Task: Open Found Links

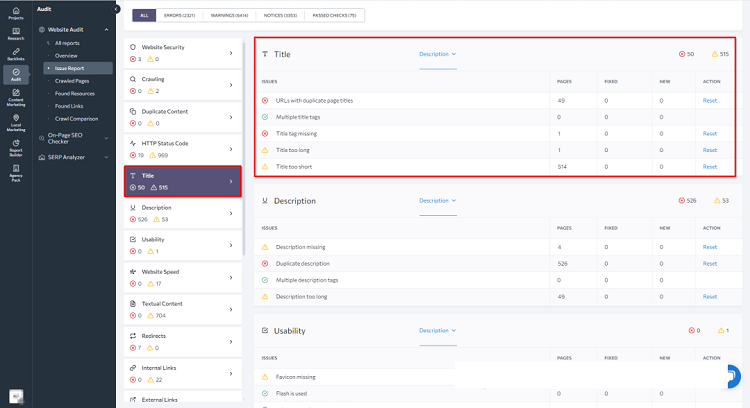Action: click(x=69, y=106)
